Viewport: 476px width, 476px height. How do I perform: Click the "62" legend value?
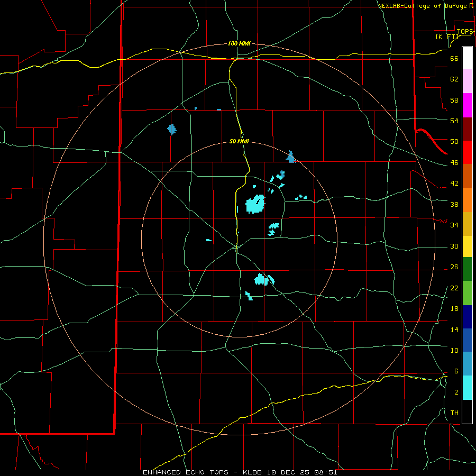click(454, 79)
